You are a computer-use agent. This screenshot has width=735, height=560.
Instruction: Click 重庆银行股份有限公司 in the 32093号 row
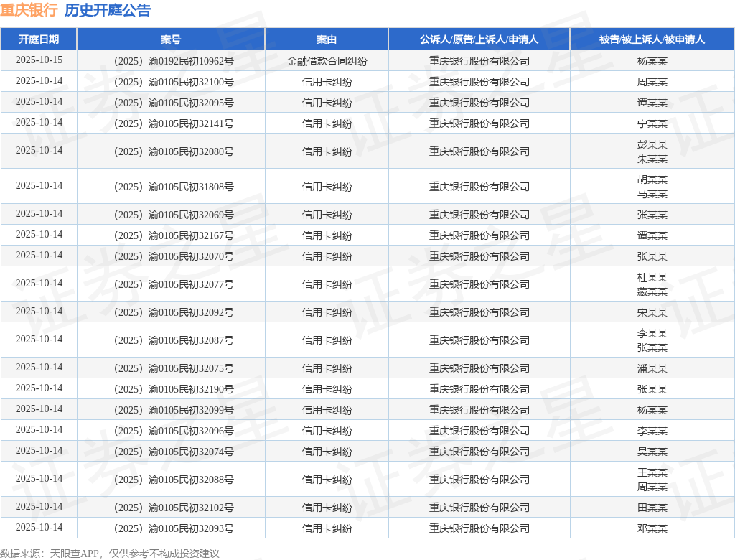pos(479,528)
